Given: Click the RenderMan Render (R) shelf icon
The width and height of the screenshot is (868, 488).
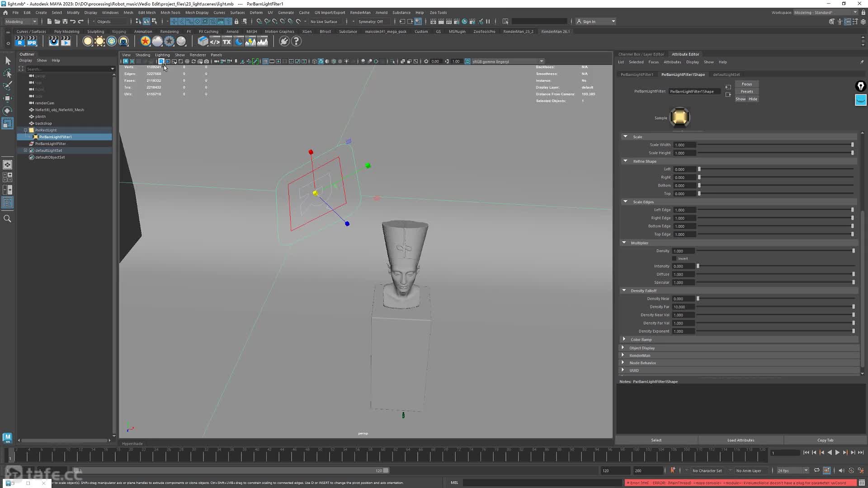Looking at the screenshot, I should (19, 42).
